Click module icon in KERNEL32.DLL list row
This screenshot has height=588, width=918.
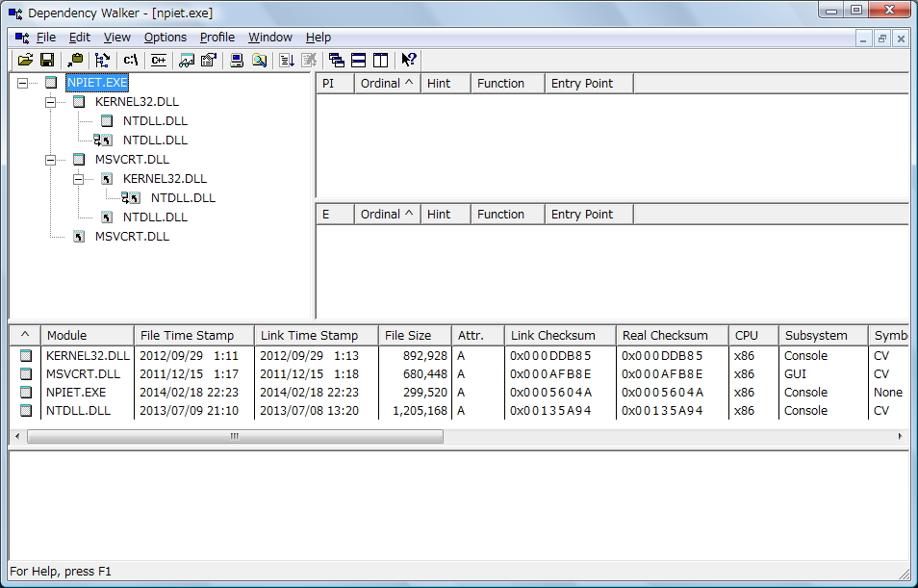coord(25,355)
